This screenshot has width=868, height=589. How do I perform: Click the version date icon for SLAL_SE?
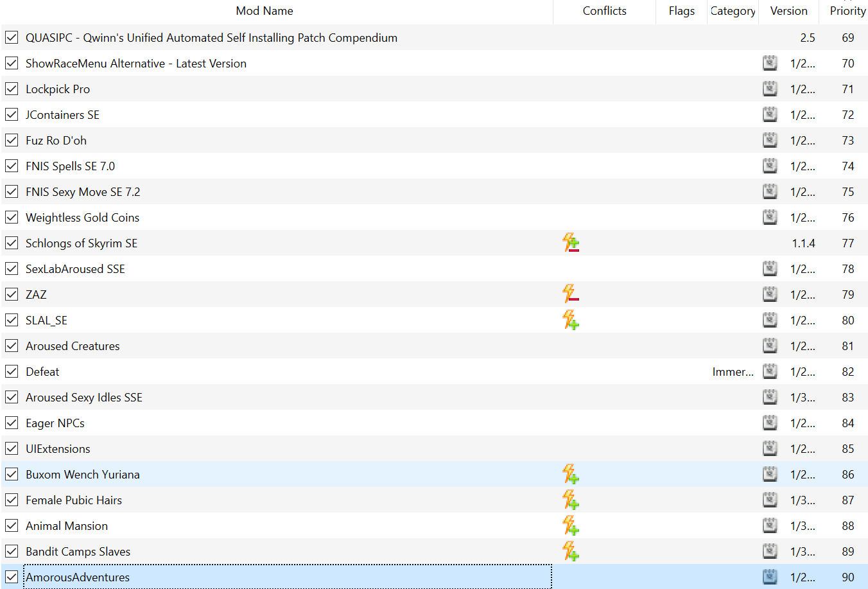pos(770,320)
